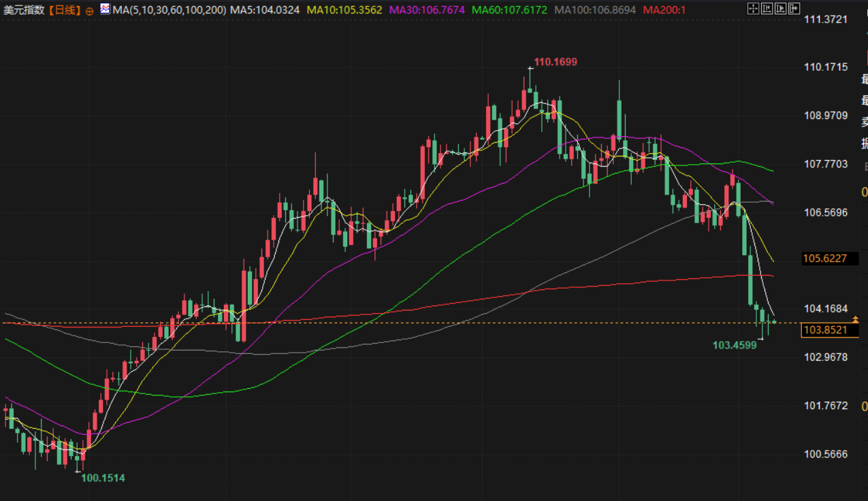Click the 100.1514 low price marker
868x501 pixels.
103,478
